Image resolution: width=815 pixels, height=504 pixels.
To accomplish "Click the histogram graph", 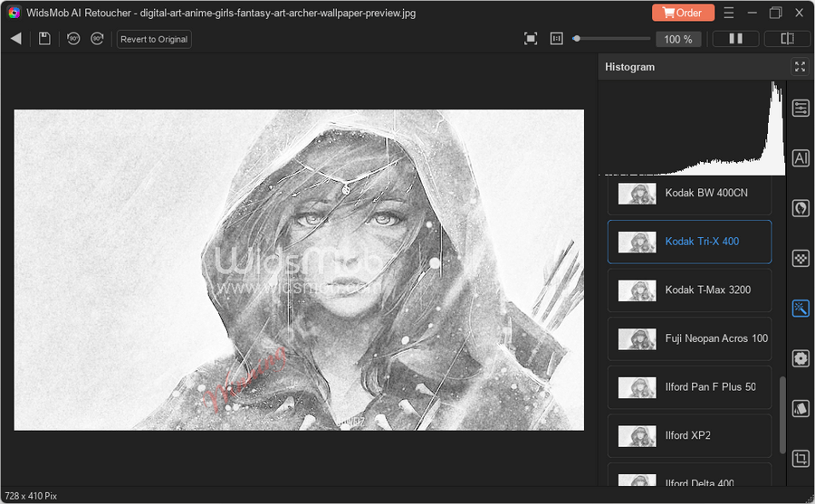I will tap(692, 128).
